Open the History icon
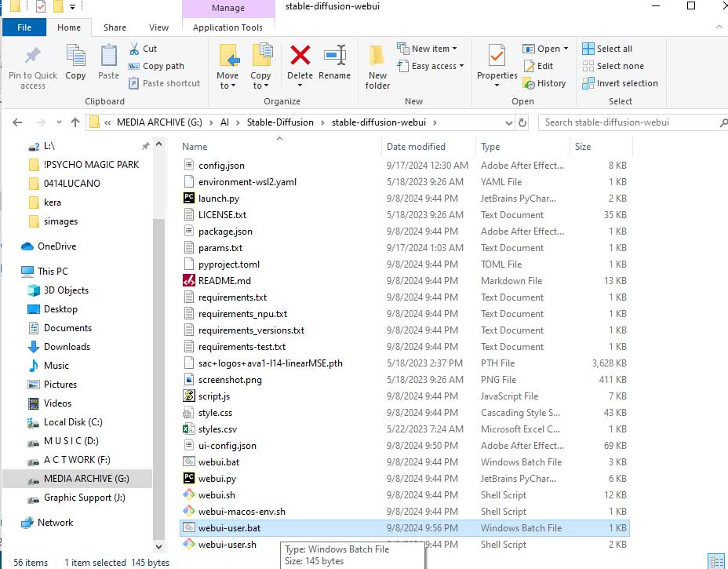The width and height of the screenshot is (728, 569). (529, 84)
